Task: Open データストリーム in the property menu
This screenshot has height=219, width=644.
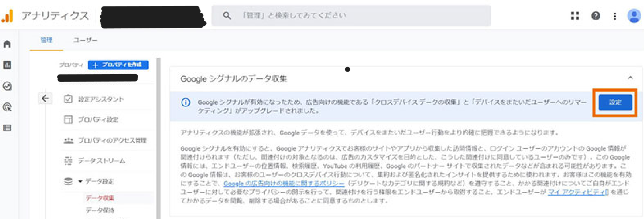Action: click(95, 161)
